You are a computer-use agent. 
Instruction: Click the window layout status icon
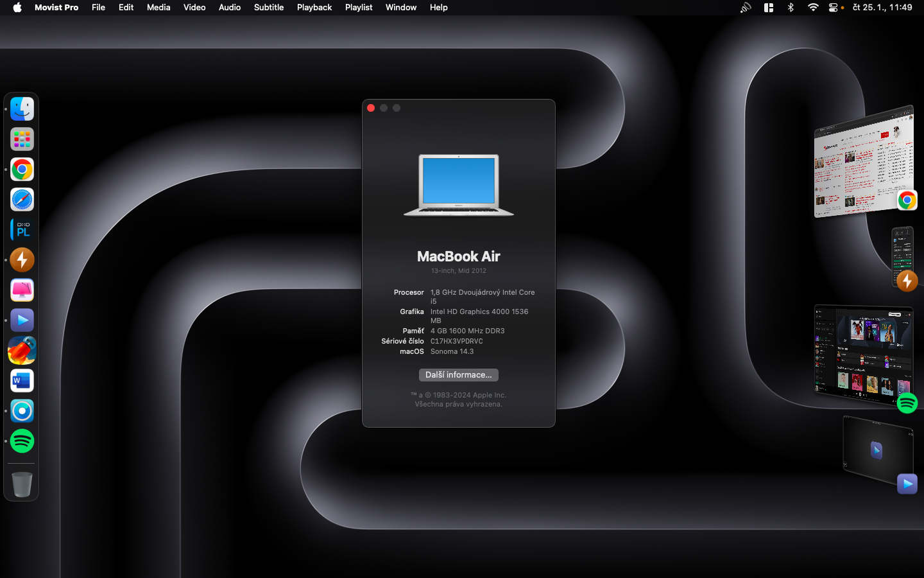(769, 8)
